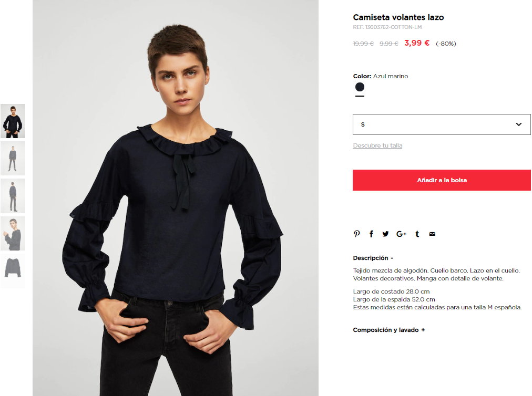View first thumbnail front pose
The width and height of the screenshot is (532, 396).
tap(13, 121)
